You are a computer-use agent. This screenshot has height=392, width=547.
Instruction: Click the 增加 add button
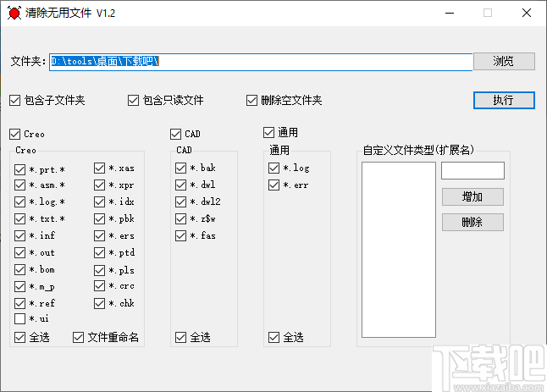[472, 197]
